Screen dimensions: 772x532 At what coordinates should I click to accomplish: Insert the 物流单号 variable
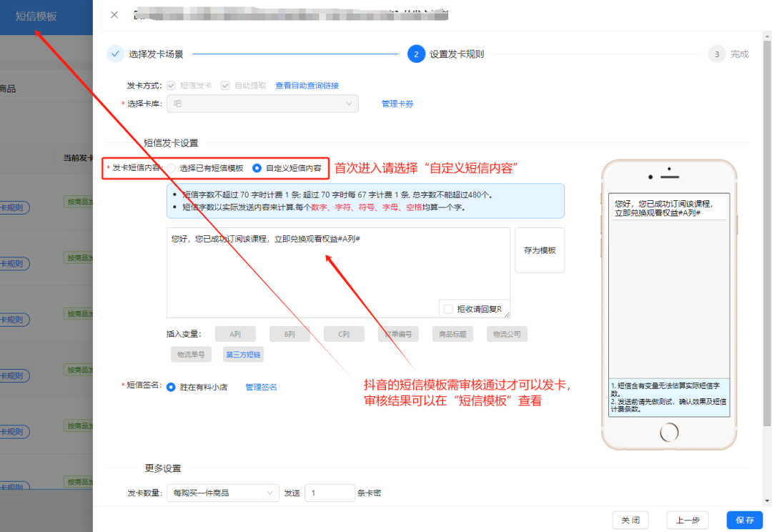191,354
